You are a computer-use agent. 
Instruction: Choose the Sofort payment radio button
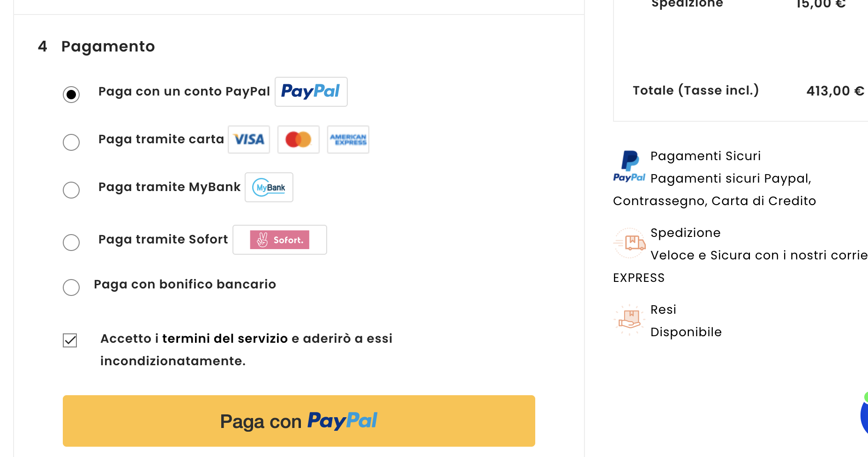click(71, 243)
